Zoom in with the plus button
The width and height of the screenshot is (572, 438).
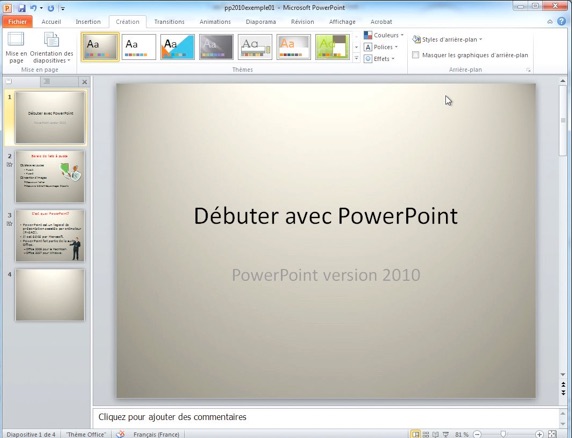pyautogui.click(x=540, y=434)
